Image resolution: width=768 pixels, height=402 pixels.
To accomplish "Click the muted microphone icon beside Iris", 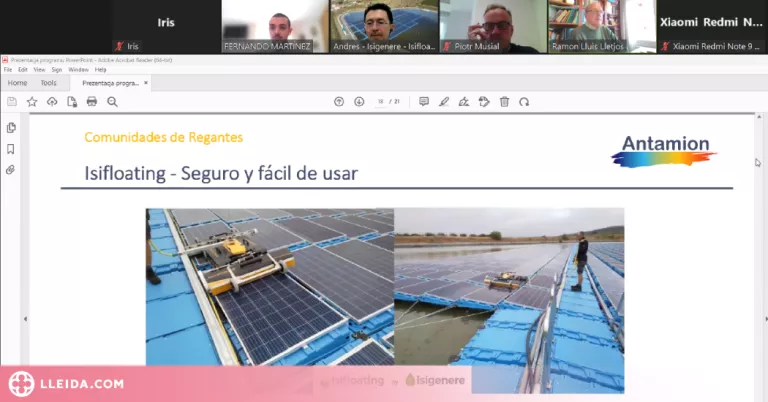I will point(119,47).
